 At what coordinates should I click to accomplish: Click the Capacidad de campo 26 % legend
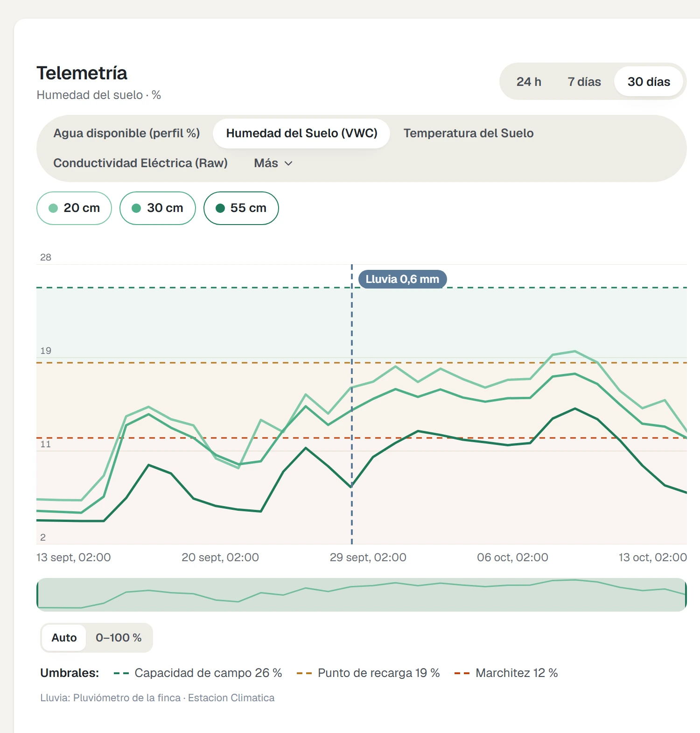point(198,673)
